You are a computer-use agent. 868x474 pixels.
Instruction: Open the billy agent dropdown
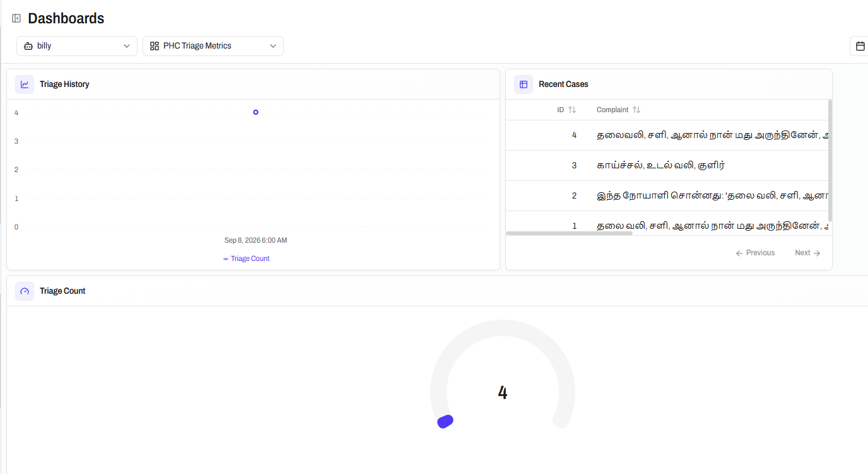pyautogui.click(x=77, y=46)
